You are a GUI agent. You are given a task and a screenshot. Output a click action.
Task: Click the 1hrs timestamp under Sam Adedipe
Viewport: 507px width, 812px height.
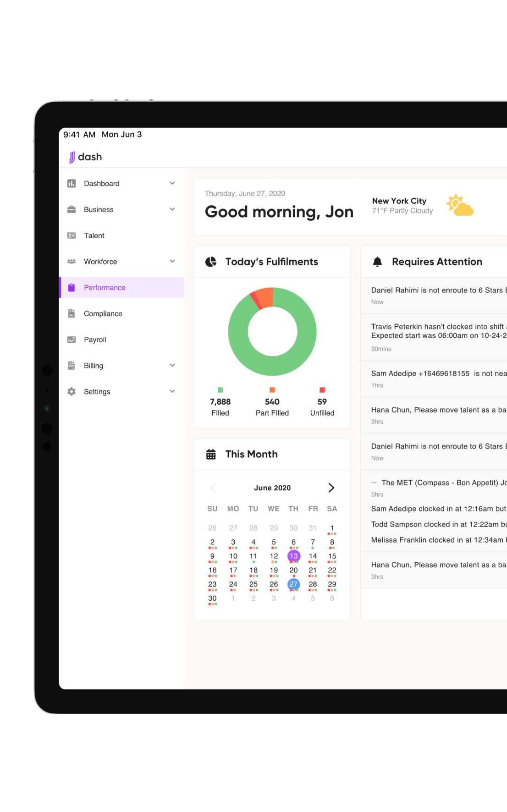click(x=377, y=385)
